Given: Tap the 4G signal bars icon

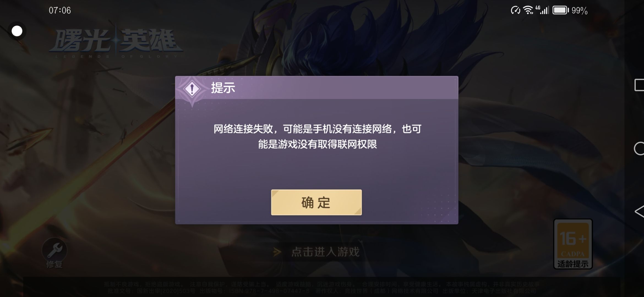Looking at the screenshot, I should [542, 10].
